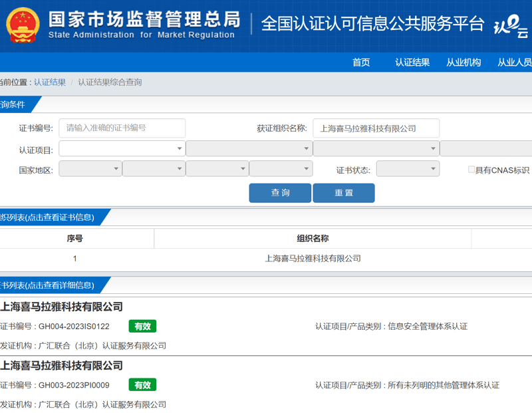Click the national emblem logo
This screenshot has height=413, width=532.
point(23,25)
